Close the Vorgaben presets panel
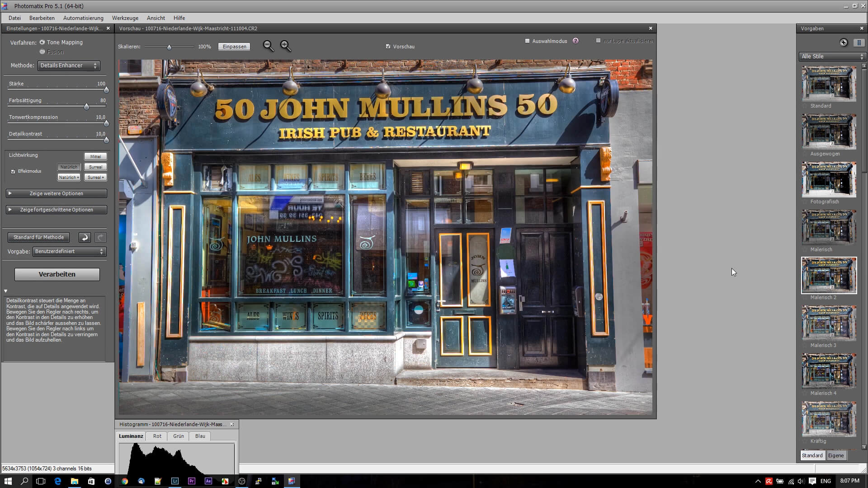The width and height of the screenshot is (868, 488). click(x=862, y=28)
